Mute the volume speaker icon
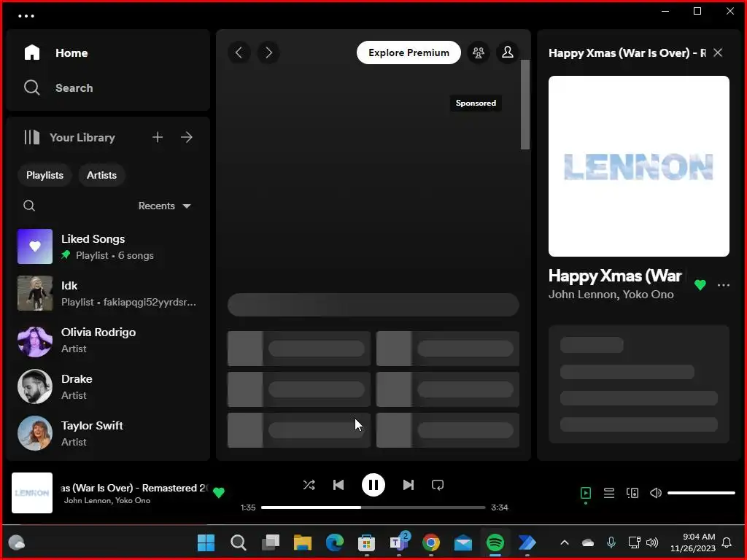This screenshot has height=560, width=747. click(656, 493)
